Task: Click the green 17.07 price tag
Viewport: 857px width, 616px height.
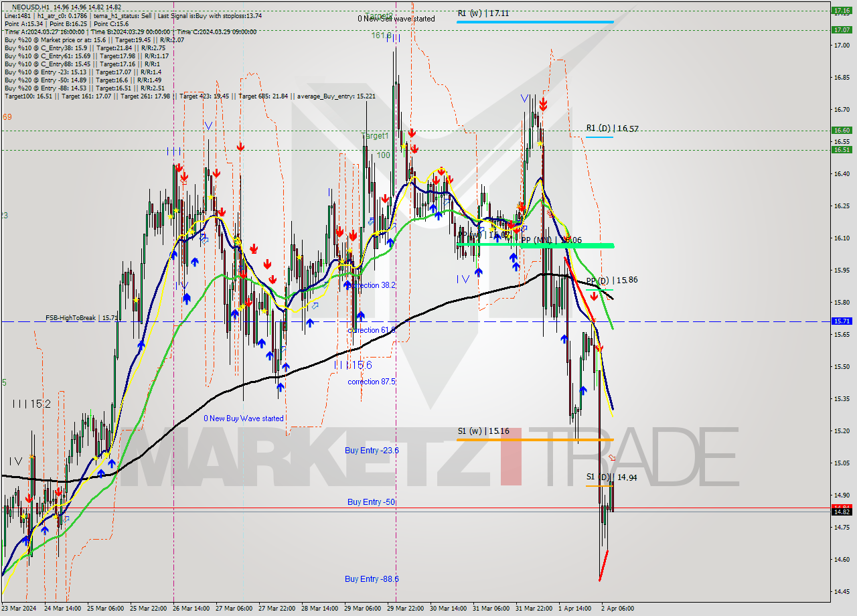Action: (841, 29)
